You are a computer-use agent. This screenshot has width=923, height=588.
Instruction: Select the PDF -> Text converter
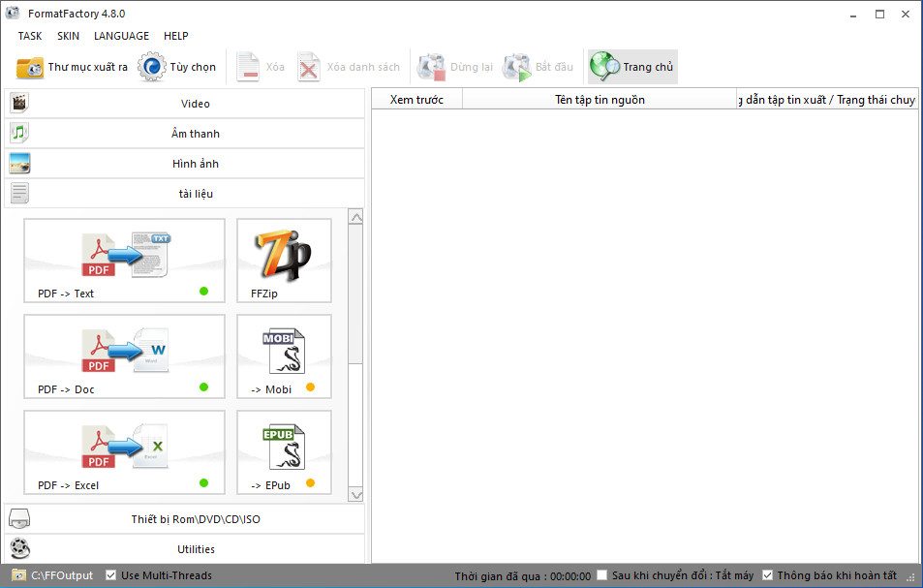124,261
